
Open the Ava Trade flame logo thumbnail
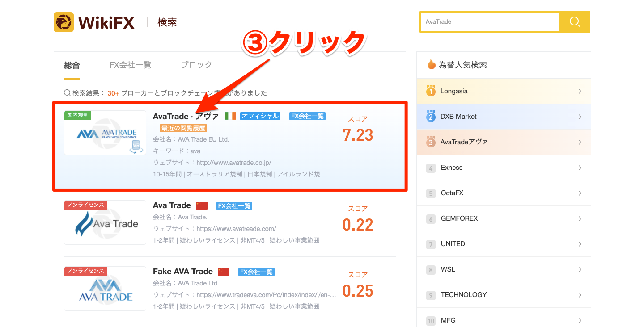click(x=105, y=222)
